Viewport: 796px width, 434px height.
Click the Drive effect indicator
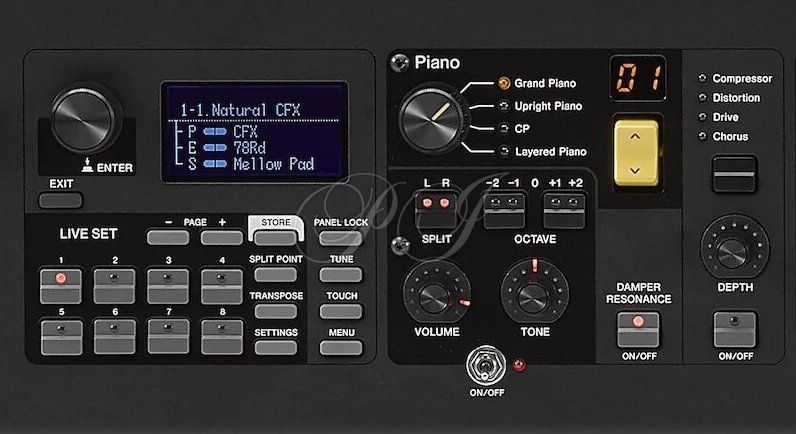pos(703,117)
